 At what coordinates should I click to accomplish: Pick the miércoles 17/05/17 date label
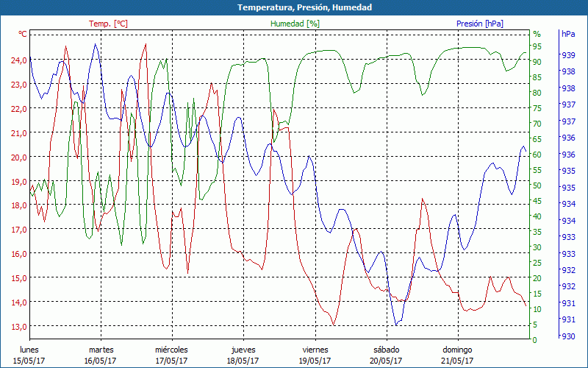click(171, 355)
